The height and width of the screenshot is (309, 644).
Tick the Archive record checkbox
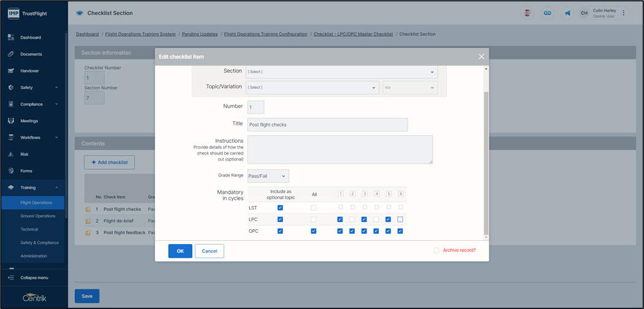pyautogui.click(x=436, y=250)
